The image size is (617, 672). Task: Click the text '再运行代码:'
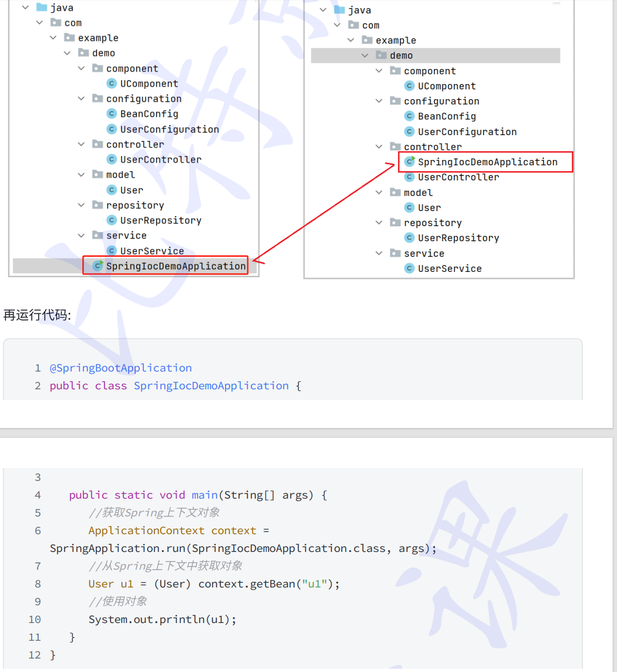37,315
